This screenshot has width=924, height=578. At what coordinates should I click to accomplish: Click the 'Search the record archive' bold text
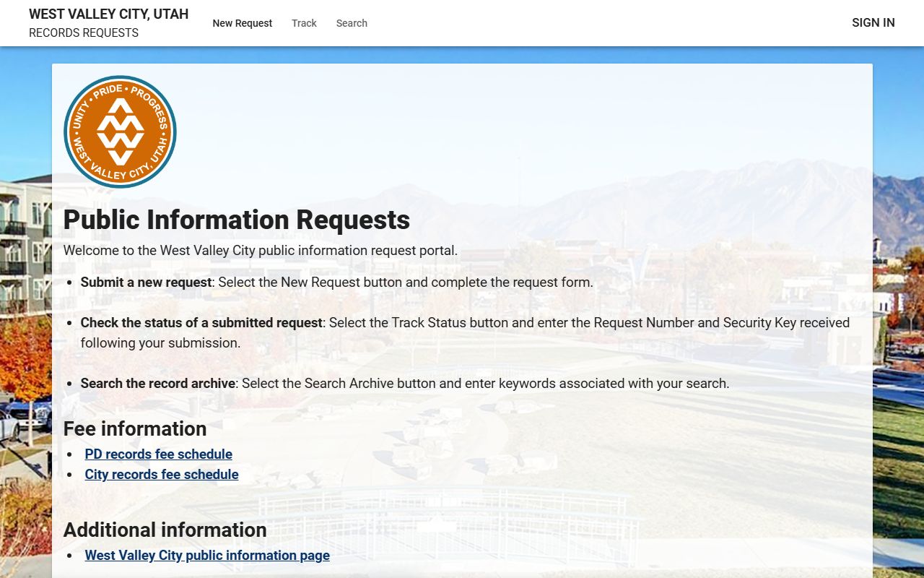pos(158,383)
